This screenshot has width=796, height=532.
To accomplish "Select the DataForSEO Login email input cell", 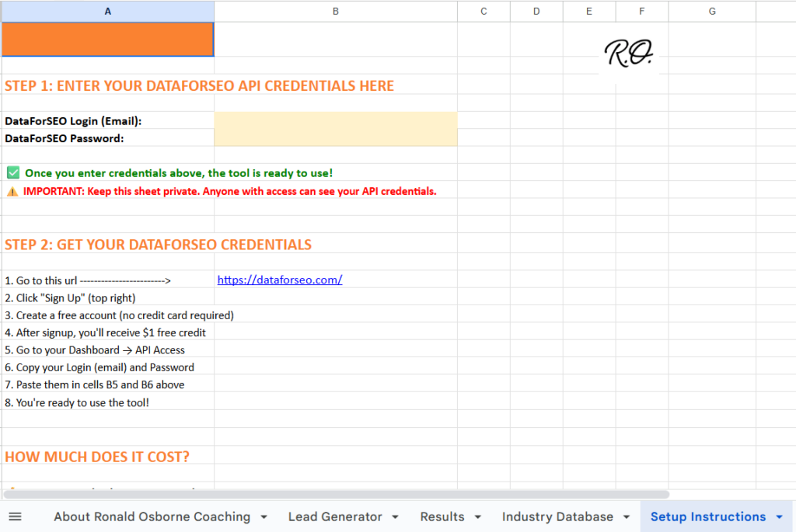I will point(334,120).
